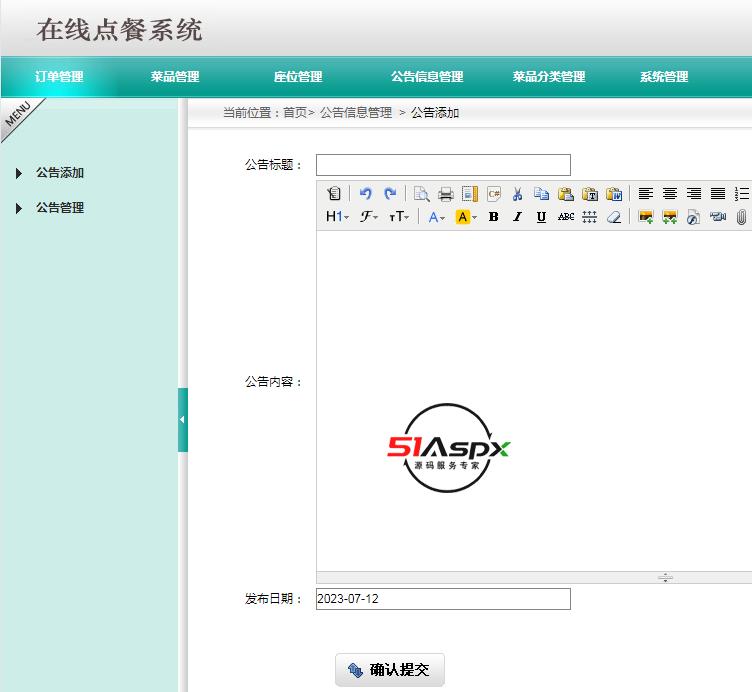Click the insert template icon
Viewport: 752px width, 692px height.
(470, 194)
